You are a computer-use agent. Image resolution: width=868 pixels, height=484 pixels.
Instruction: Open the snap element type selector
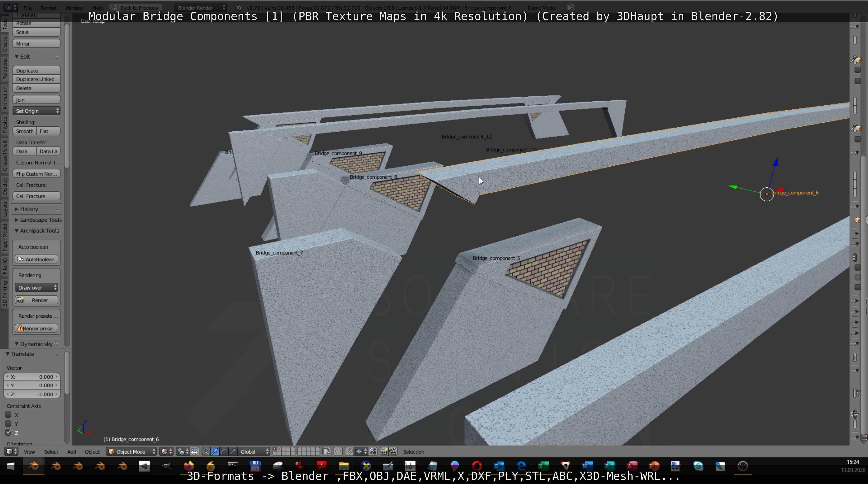(361, 452)
